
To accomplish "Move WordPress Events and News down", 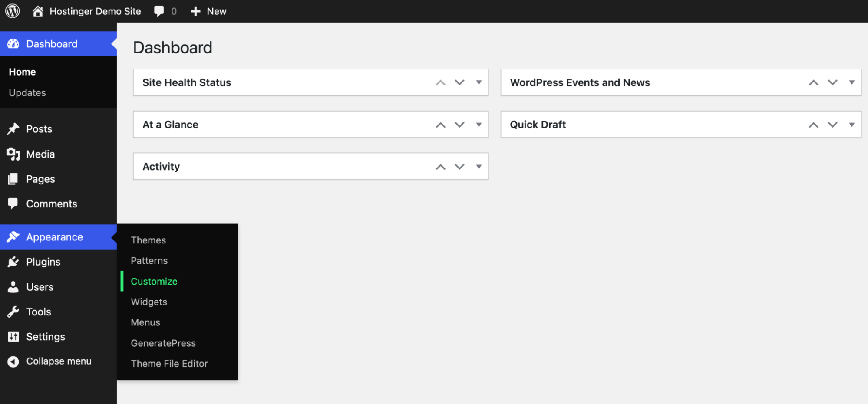I will [832, 82].
